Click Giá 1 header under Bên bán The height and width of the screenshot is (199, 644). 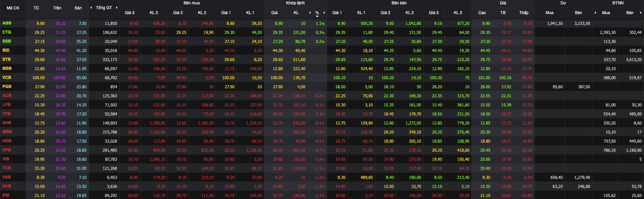pyautogui.click(x=337, y=13)
